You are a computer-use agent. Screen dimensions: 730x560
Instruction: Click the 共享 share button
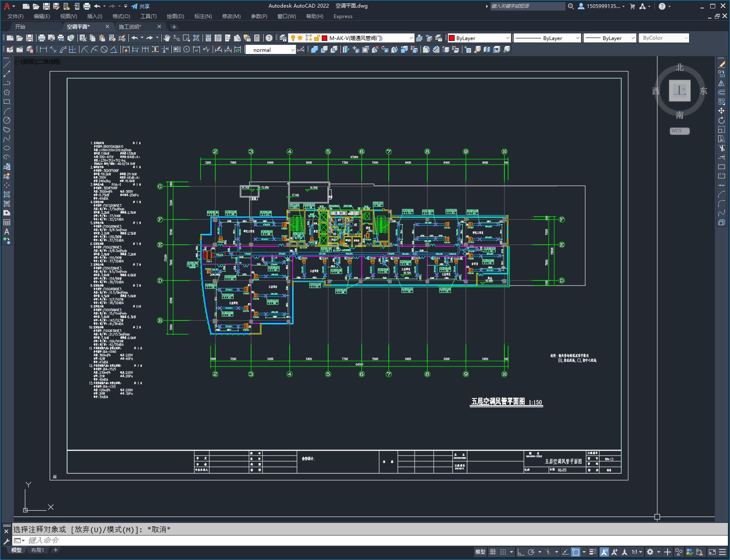pos(141,6)
